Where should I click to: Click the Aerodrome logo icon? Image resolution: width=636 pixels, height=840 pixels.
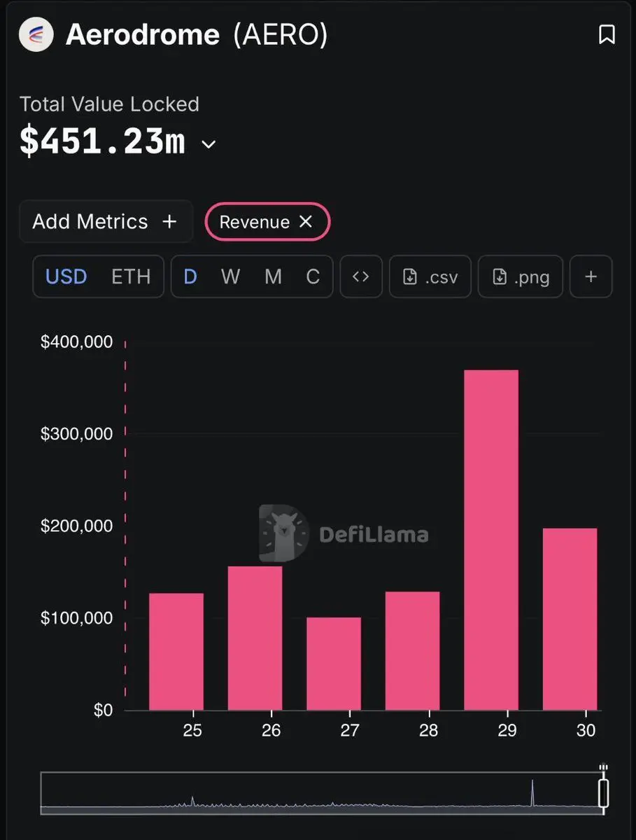[36, 34]
